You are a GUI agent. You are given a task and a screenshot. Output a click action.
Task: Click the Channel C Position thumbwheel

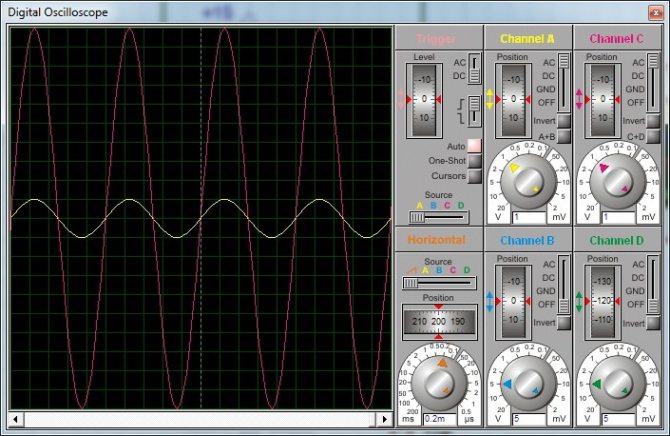click(602, 100)
